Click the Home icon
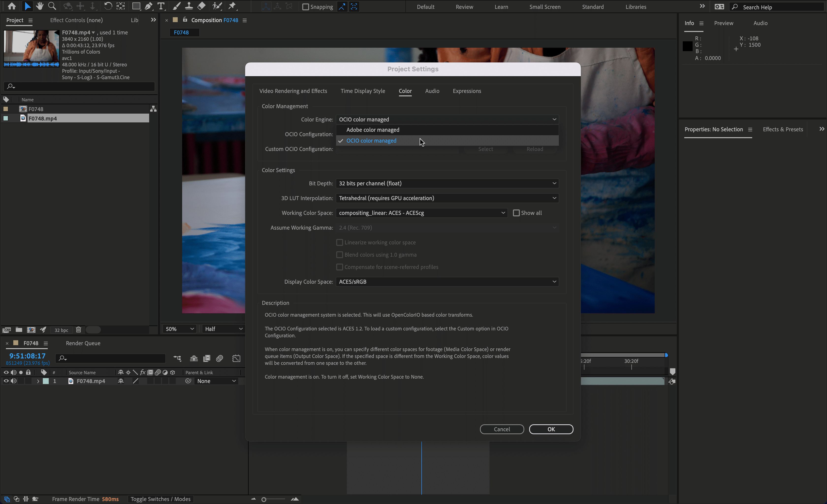The height and width of the screenshot is (504, 827). click(x=12, y=6)
